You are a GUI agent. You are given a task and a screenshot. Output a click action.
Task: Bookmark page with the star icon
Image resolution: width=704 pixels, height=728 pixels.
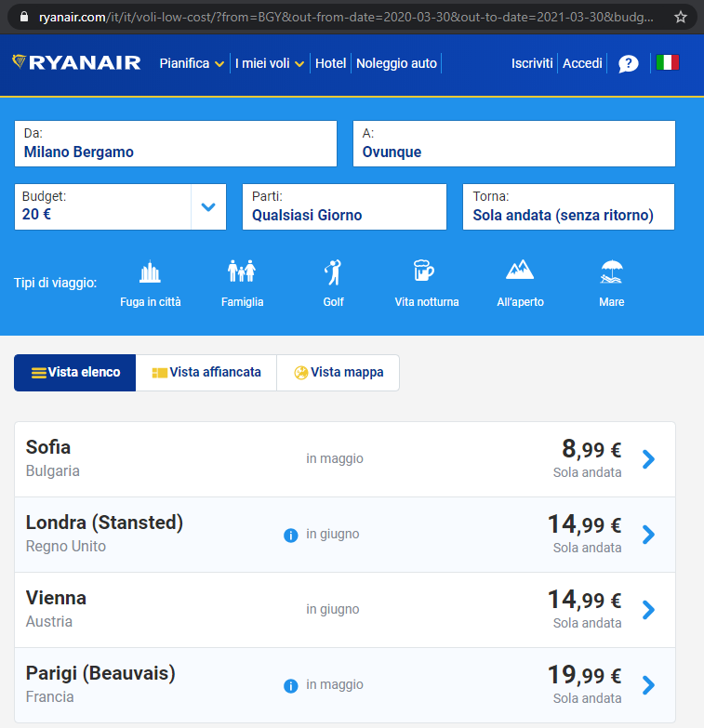[x=681, y=17]
